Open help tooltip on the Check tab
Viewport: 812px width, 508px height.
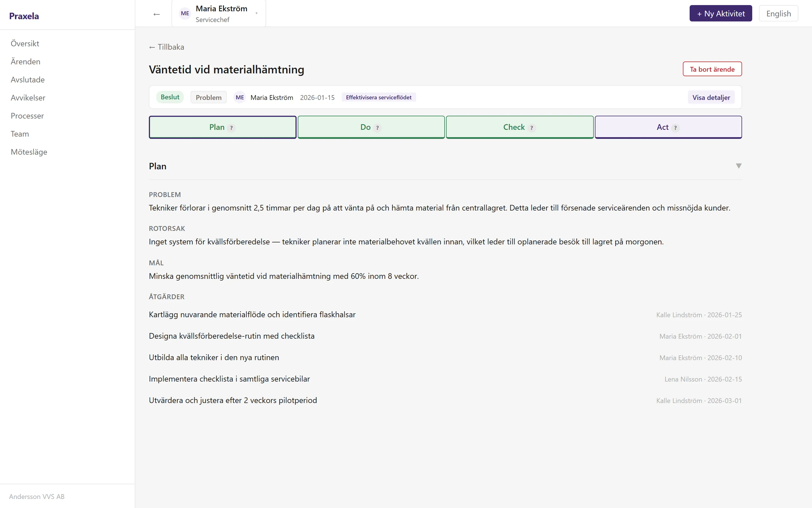pyautogui.click(x=531, y=128)
